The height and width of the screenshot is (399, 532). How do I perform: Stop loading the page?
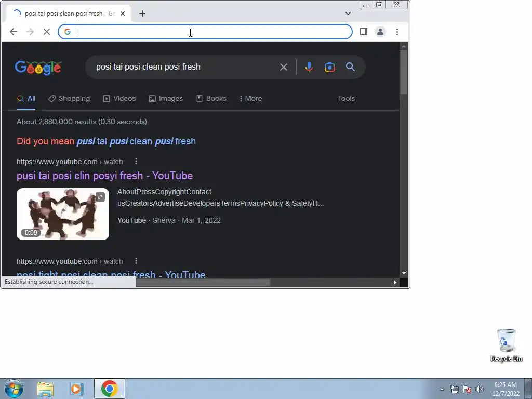[47, 32]
